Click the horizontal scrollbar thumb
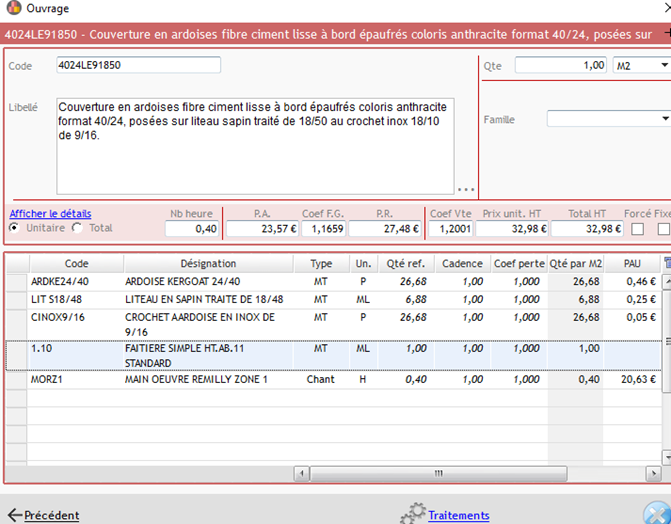671x524 pixels. pyautogui.click(x=439, y=473)
